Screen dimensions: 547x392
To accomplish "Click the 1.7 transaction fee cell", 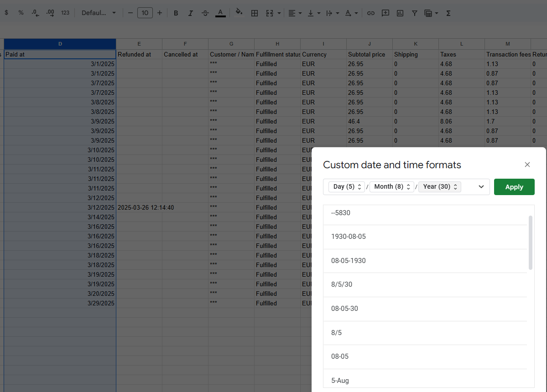I will (x=508, y=122).
